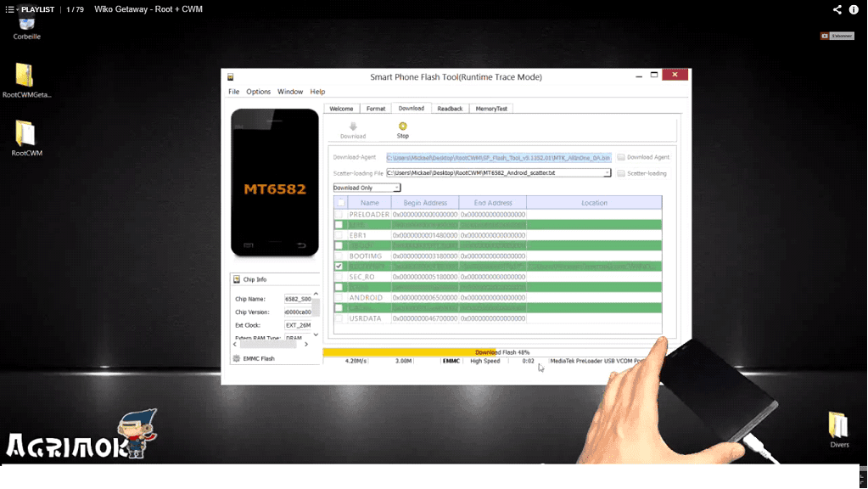Click the End Address column header
Screen dimensions: 868x489
pyautogui.click(x=493, y=203)
